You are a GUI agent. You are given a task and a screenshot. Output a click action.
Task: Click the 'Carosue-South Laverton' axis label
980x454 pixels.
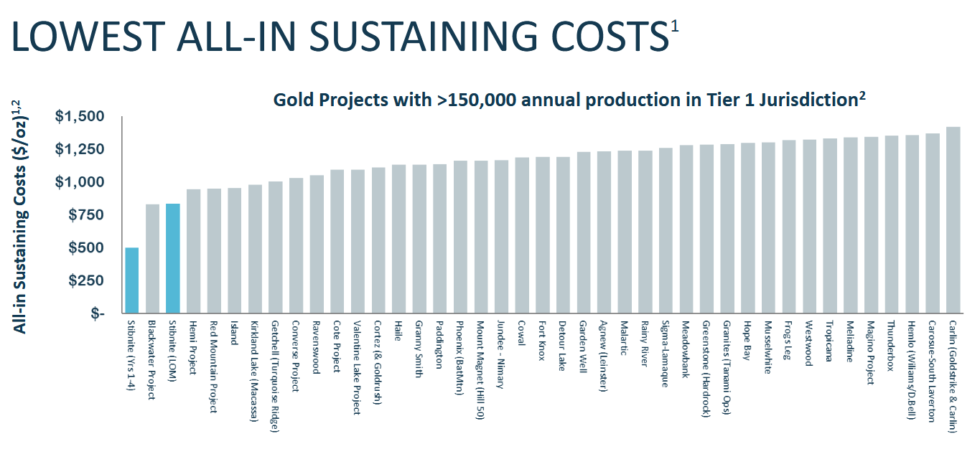click(x=931, y=371)
